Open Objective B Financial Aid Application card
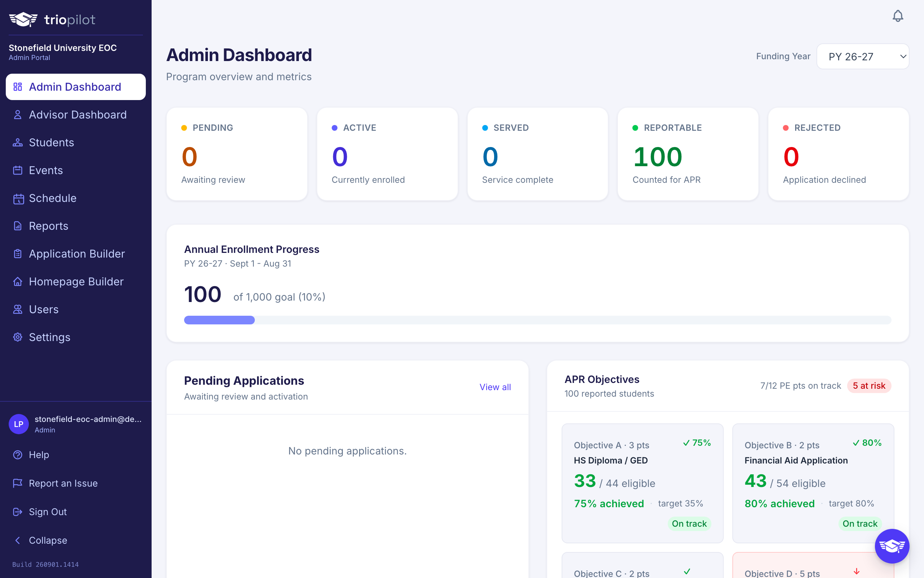Screen dimensions: 924x578 tap(813, 483)
